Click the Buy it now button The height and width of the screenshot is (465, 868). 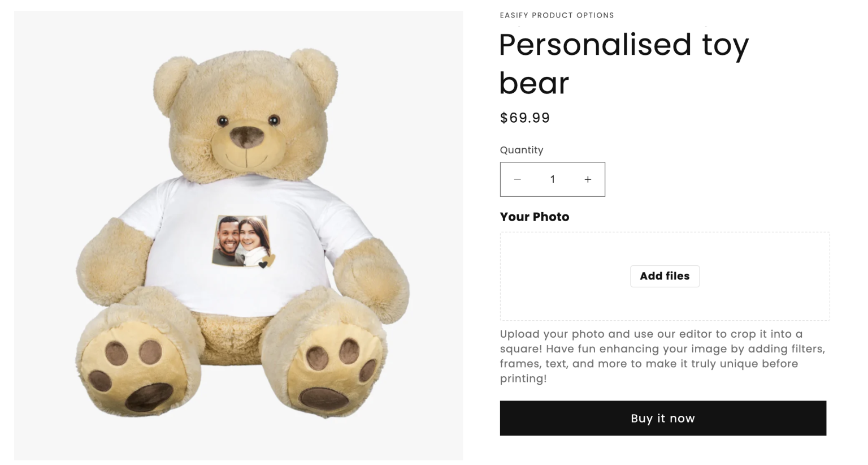click(x=662, y=418)
